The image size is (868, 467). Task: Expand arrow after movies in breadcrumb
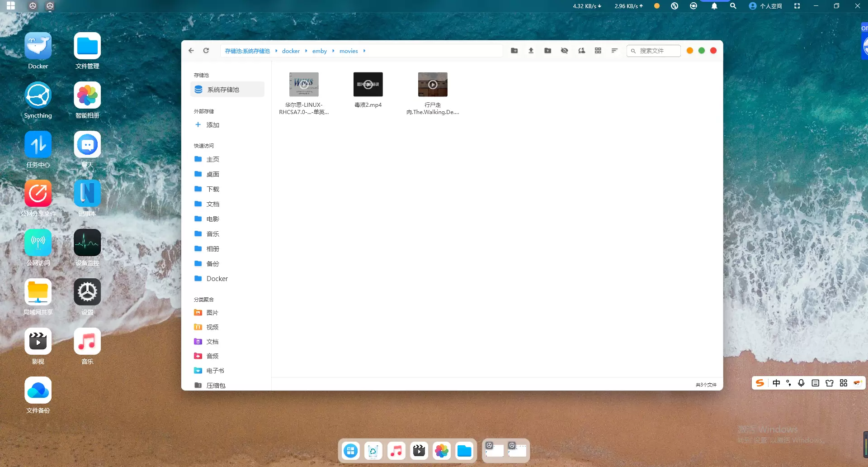pyautogui.click(x=364, y=51)
